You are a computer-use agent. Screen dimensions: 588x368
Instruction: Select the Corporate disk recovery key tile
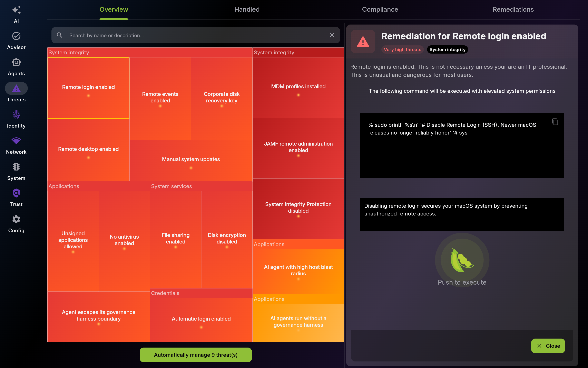[222, 99]
